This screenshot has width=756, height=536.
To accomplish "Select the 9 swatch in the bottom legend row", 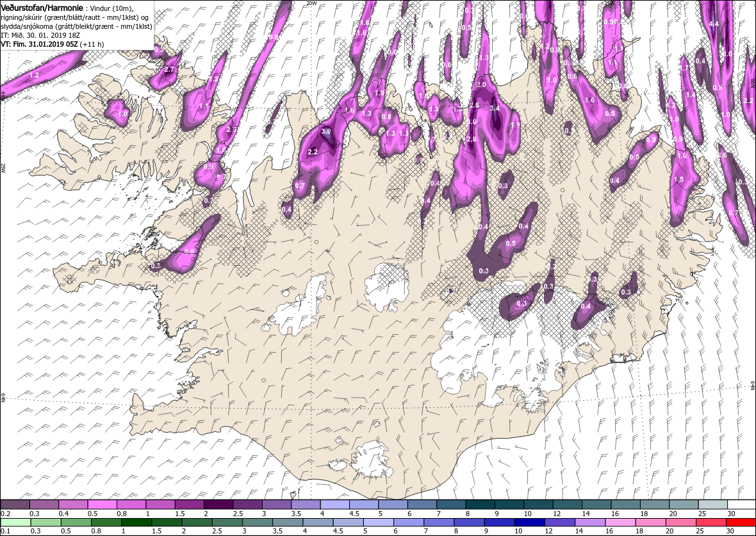I will click(499, 523).
